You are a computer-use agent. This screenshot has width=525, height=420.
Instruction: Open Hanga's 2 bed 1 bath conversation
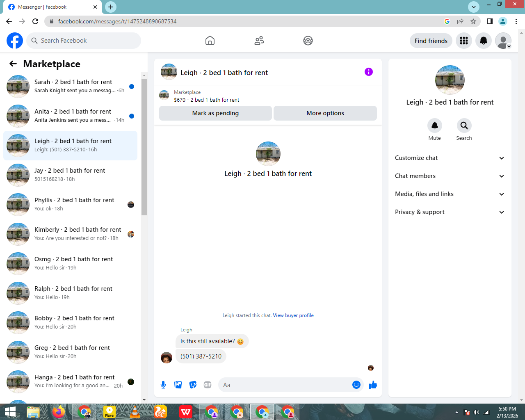coord(70,382)
